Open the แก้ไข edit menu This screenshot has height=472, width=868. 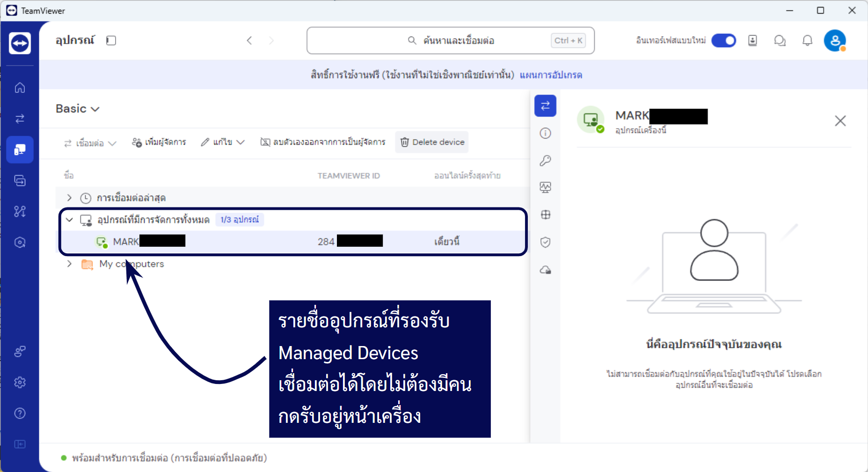click(x=223, y=142)
